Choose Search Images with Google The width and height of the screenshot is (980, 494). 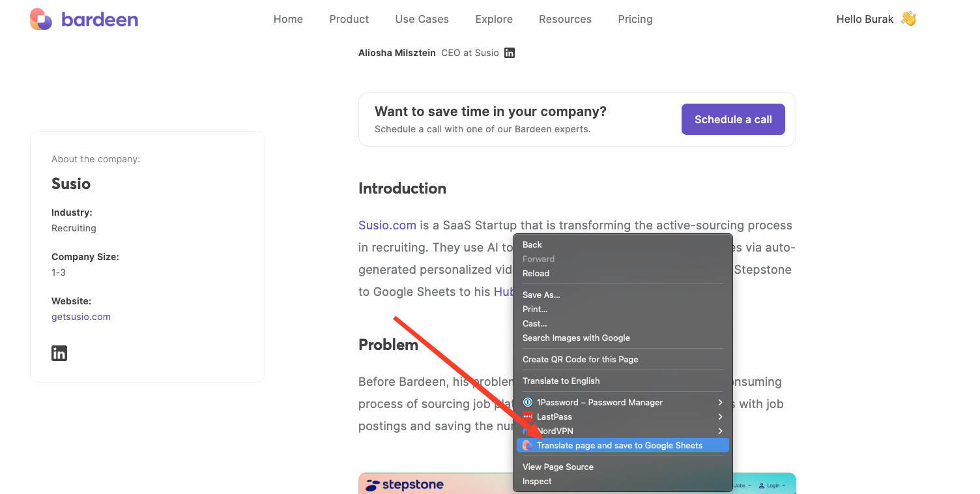pos(623,338)
